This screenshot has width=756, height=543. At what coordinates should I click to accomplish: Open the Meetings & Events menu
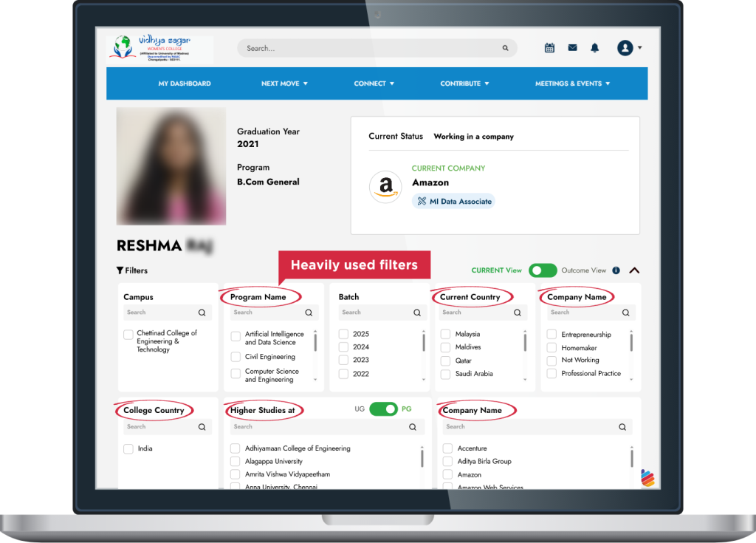coord(572,83)
